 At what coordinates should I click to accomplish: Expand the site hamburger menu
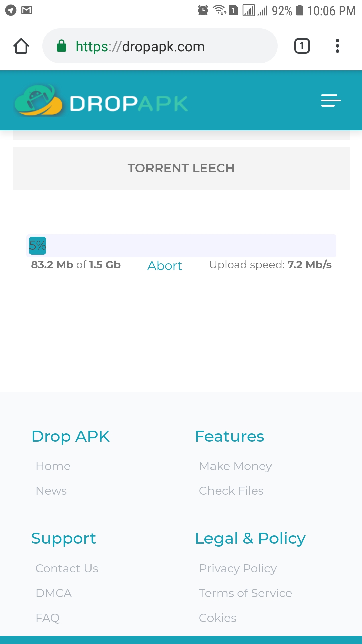(x=330, y=100)
